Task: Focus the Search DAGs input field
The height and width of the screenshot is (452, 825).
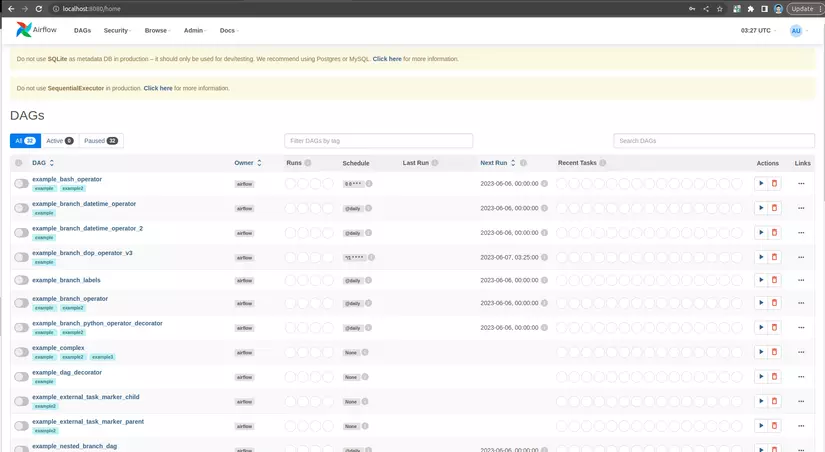Action: point(713,140)
